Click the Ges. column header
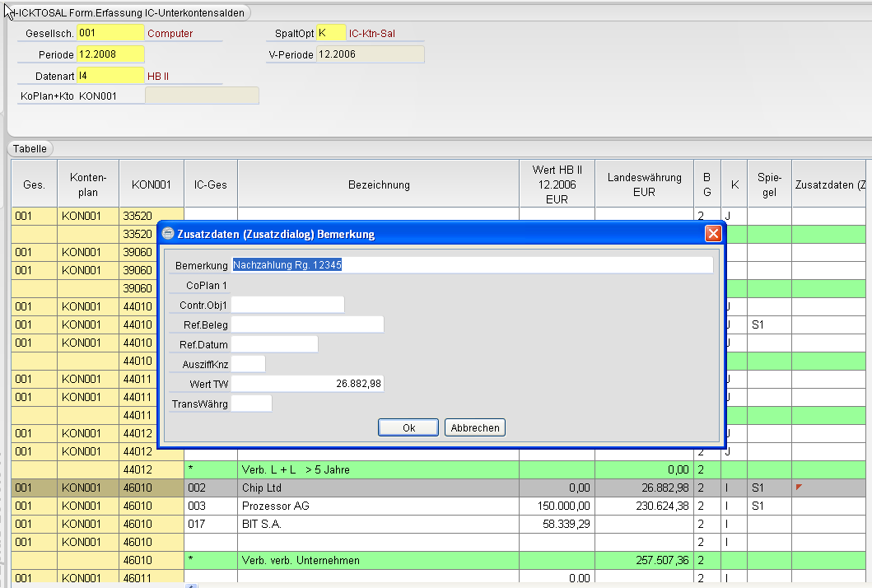 [34, 184]
